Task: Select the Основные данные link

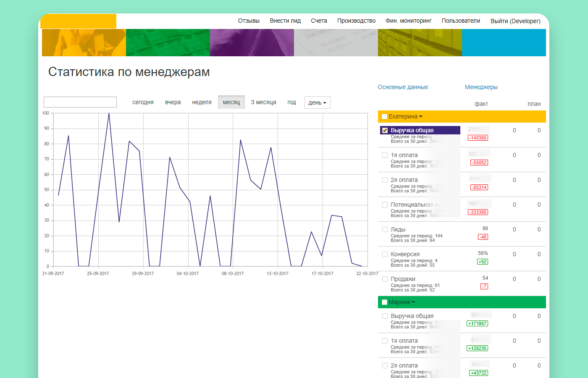Action: click(x=403, y=87)
